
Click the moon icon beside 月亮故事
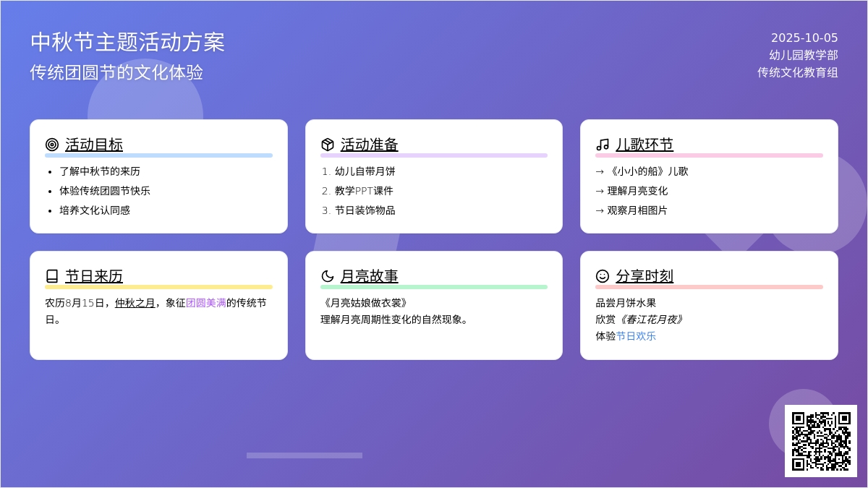(x=328, y=276)
